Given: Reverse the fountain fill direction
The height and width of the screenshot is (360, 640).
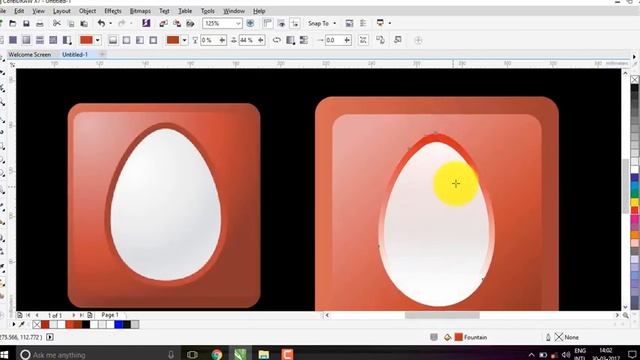Looking at the screenshot, I should point(277,40).
